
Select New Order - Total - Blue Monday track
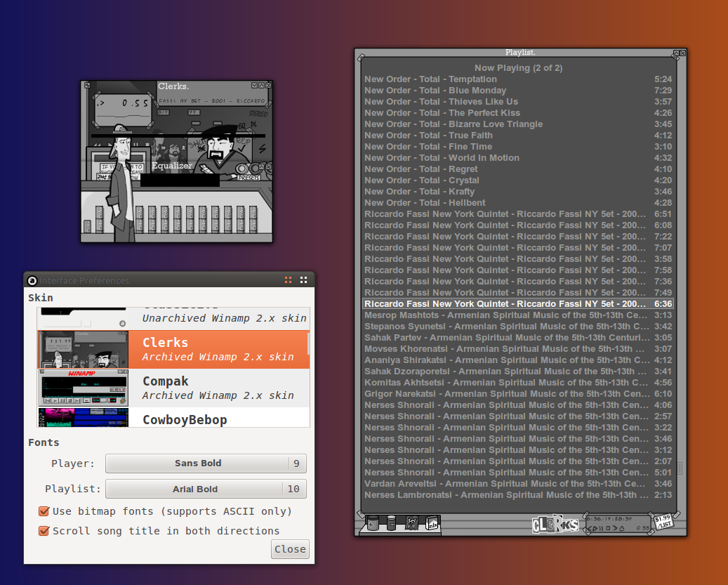(x=435, y=91)
